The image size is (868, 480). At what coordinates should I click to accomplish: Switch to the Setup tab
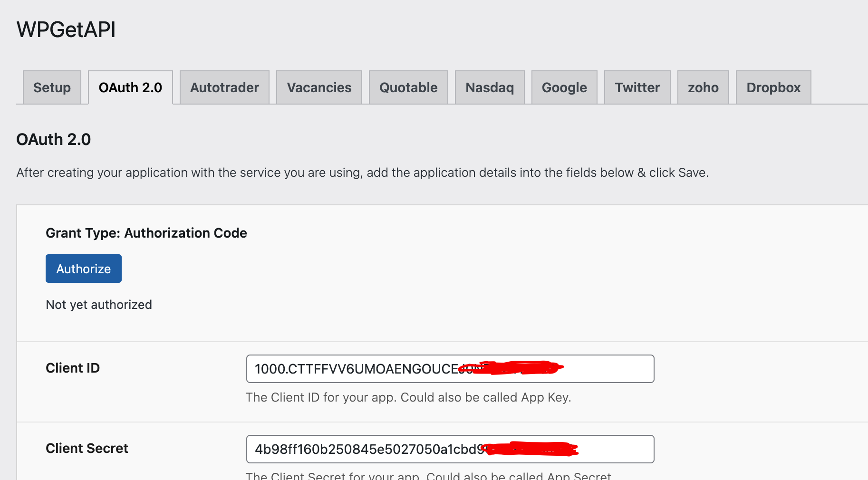[x=52, y=87]
